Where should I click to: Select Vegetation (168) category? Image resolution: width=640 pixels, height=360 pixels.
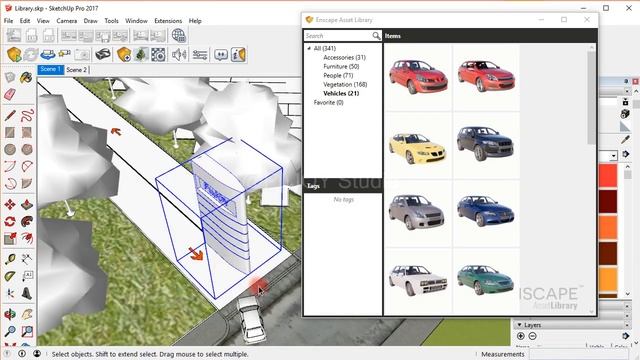pyautogui.click(x=345, y=84)
